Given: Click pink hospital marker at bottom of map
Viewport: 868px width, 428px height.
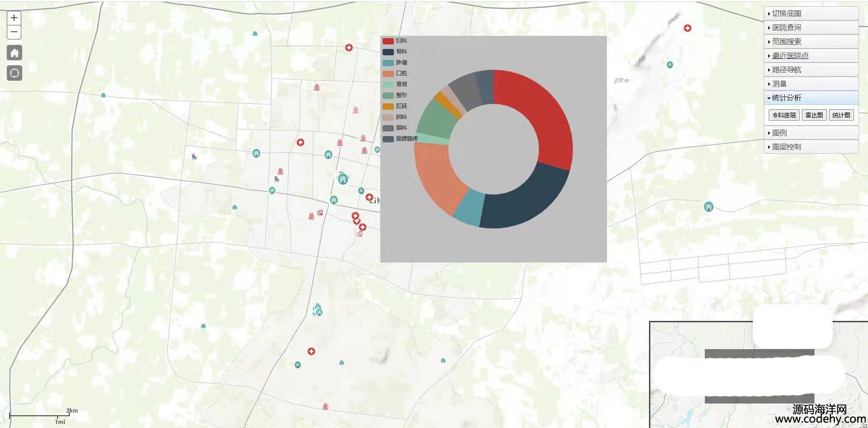Looking at the screenshot, I should [x=325, y=407].
